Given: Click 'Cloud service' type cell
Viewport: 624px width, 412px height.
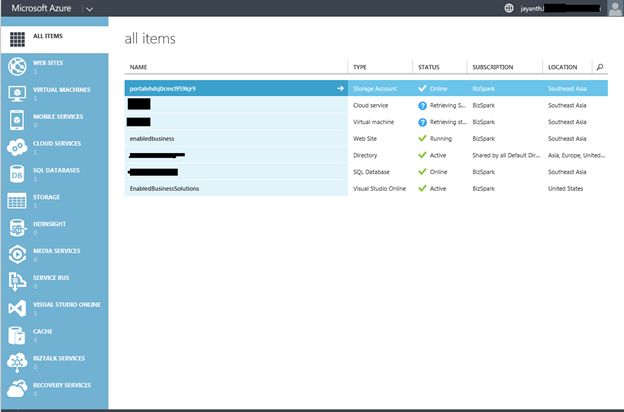Looking at the screenshot, I should (370, 105).
